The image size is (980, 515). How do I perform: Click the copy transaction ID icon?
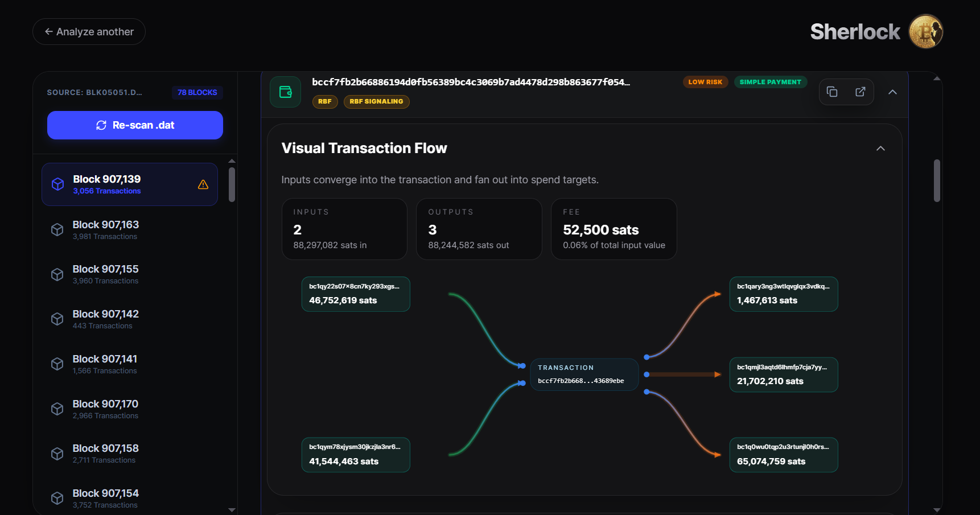pyautogui.click(x=831, y=92)
